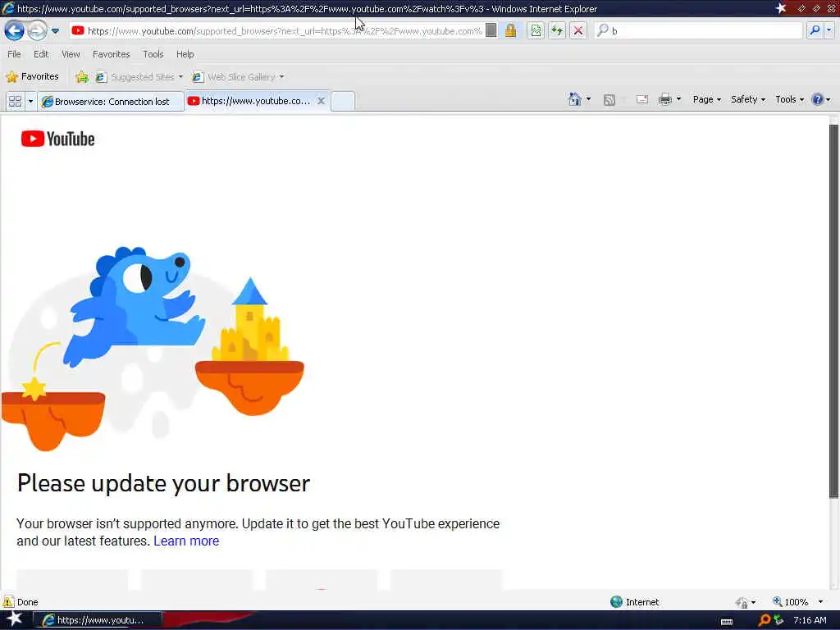Click the Internet Explorer taskbar button
Image resolution: width=840 pixels, height=630 pixels.
click(98, 620)
